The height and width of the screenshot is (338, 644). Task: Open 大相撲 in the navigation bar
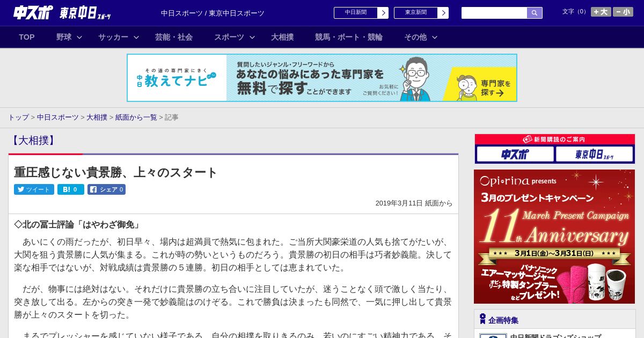282,37
